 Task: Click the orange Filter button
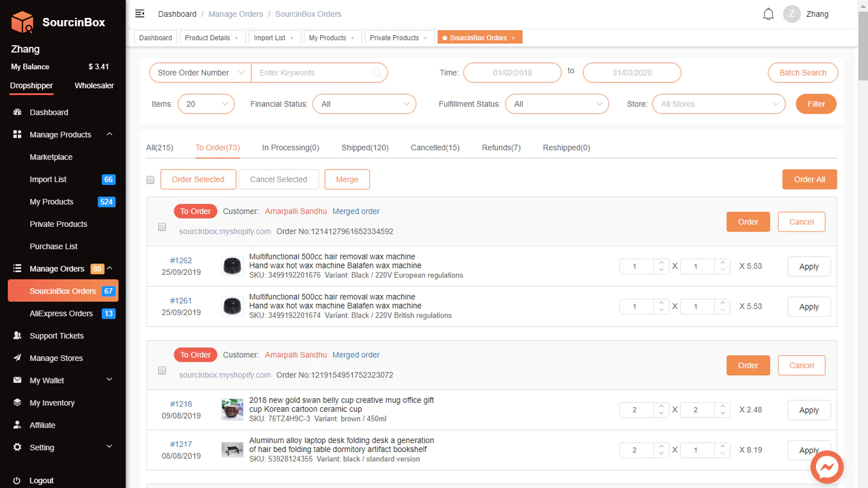coord(815,104)
